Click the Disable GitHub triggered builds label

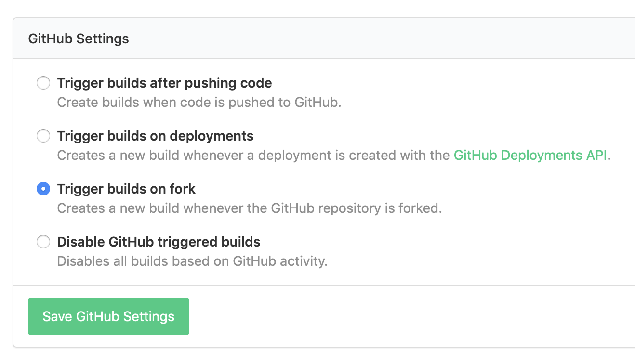point(158,242)
